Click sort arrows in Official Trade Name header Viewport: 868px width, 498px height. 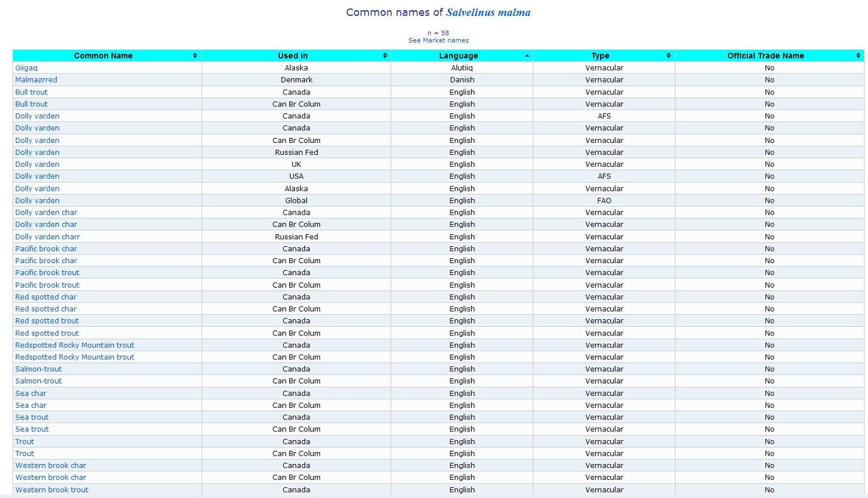pyautogui.click(x=858, y=56)
